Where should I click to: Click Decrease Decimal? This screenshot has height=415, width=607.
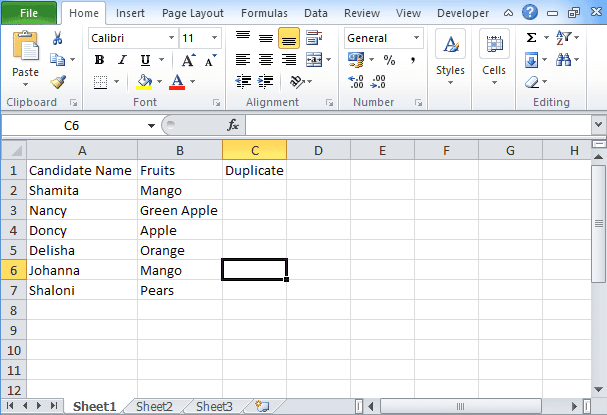pyautogui.click(x=378, y=82)
